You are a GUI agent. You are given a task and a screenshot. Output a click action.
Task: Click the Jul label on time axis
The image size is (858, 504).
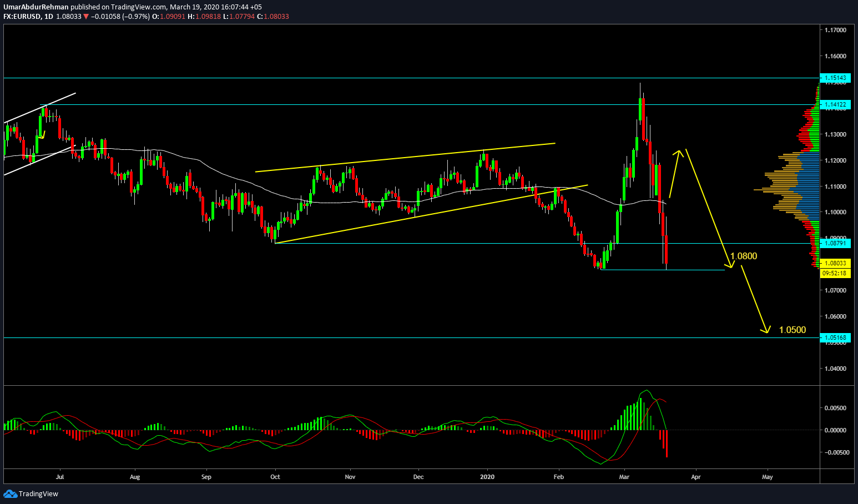(x=60, y=477)
